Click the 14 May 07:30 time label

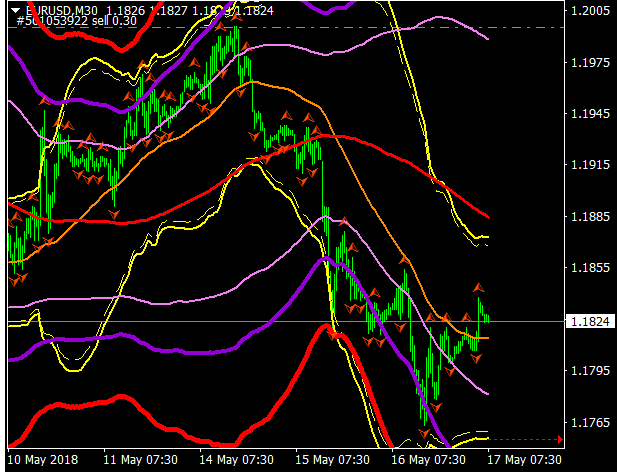(x=237, y=462)
